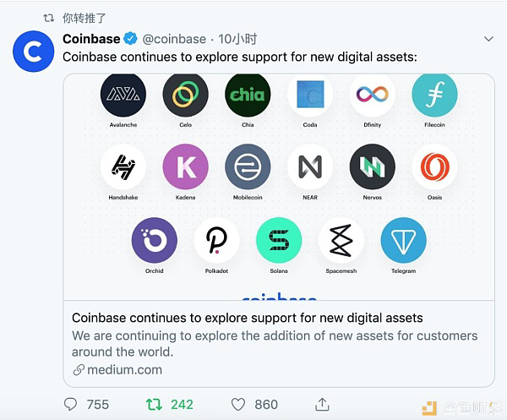Click the article card headline text
This screenshot has height=420, width=507.
pos(248,318)
